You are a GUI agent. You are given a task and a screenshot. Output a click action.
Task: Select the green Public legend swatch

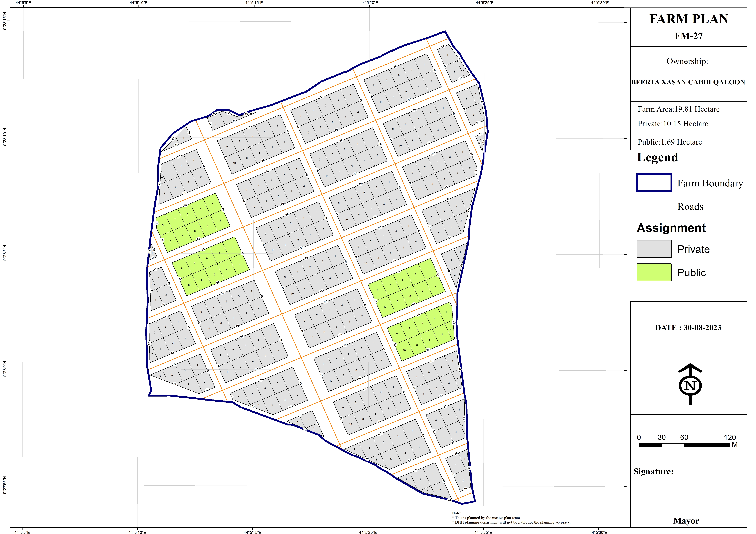pyautogui.click(x=654, y=272)
